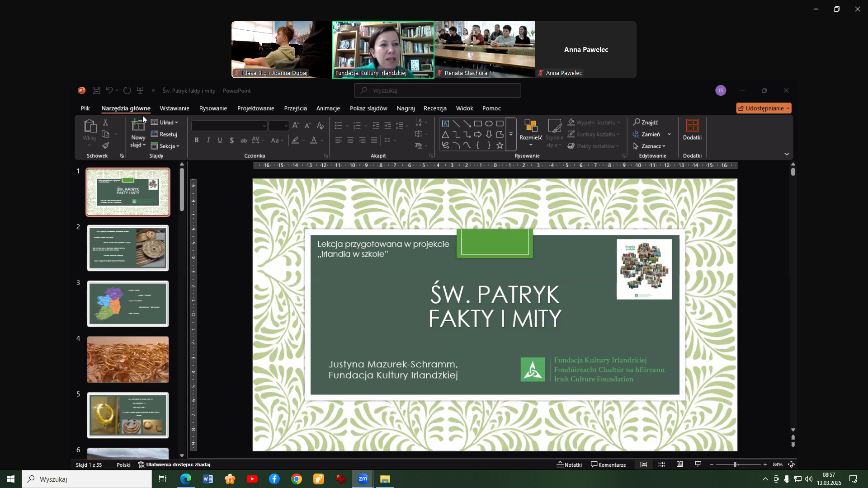Open Zoom app in the taskbar
The image size is (868, 488).
click(x=363, y=479)
